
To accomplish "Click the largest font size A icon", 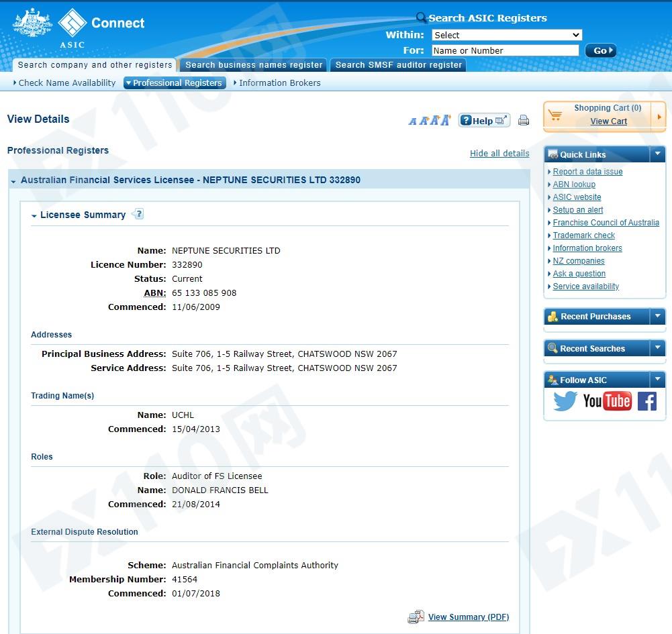I will (x=446, y=120).
